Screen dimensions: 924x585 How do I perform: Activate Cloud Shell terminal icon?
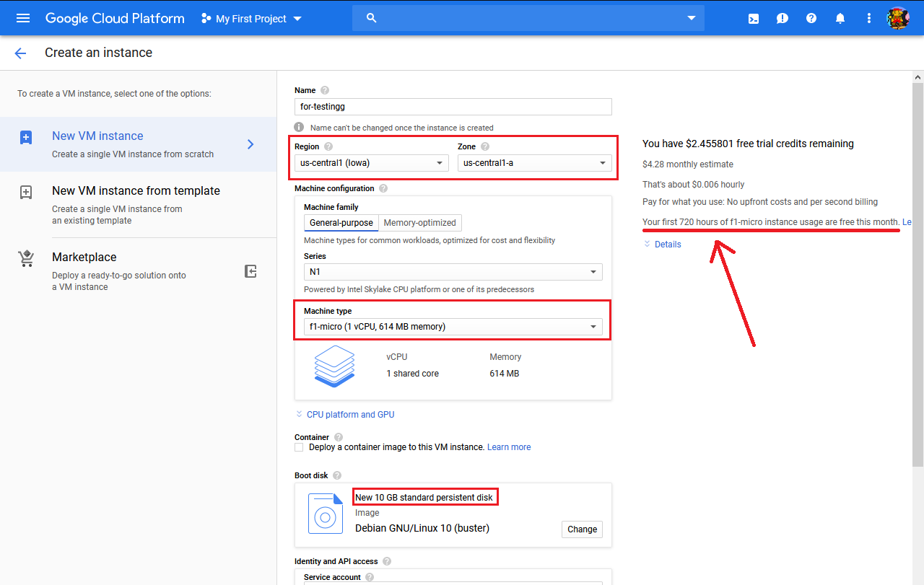[754, 19]
